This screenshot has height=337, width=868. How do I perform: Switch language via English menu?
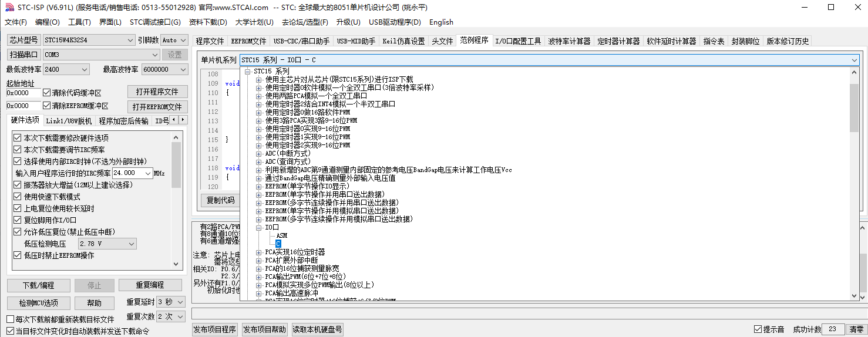pyautogui.click(x=441, y=22)
